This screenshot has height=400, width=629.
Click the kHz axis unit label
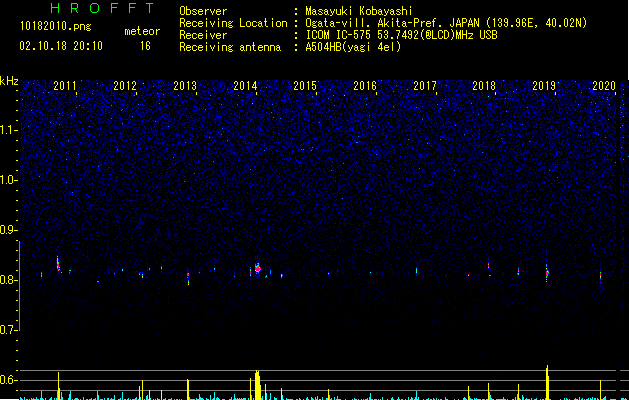tap(9, 81)
